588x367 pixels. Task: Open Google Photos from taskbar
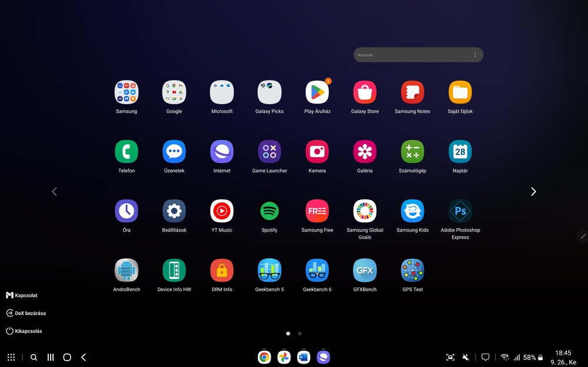click(x=284, y=357)
